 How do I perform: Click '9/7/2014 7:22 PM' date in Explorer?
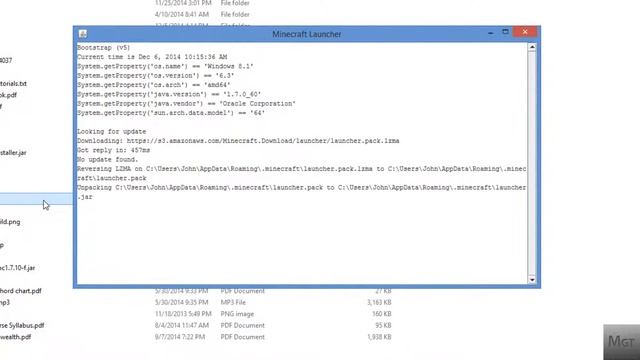[x=180, y=337]
